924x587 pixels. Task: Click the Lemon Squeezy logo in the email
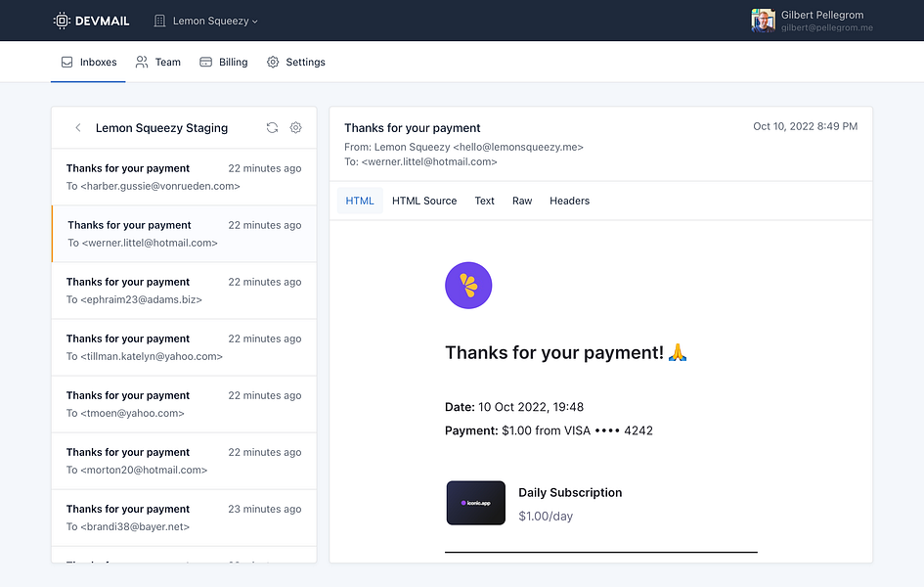[468, 285]
